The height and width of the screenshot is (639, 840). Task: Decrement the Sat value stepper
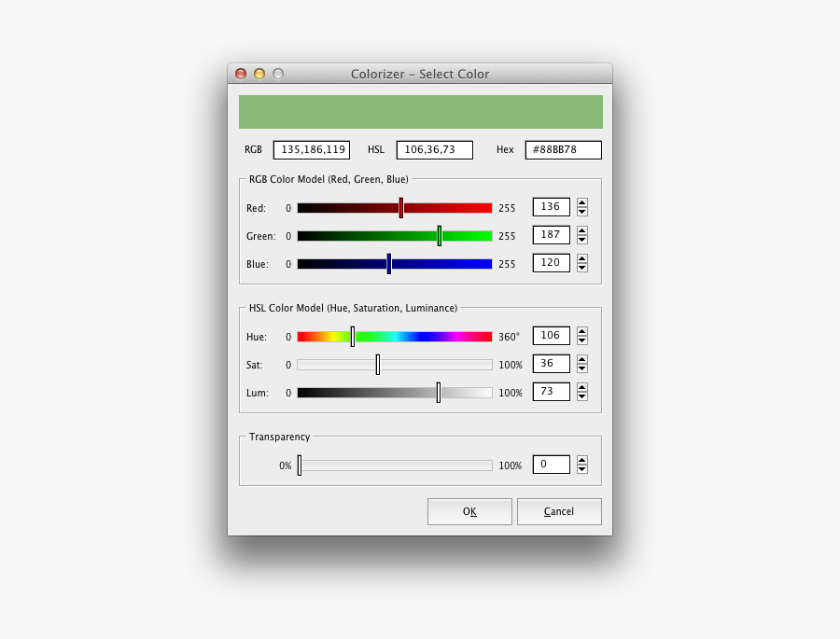coord(582,368)
